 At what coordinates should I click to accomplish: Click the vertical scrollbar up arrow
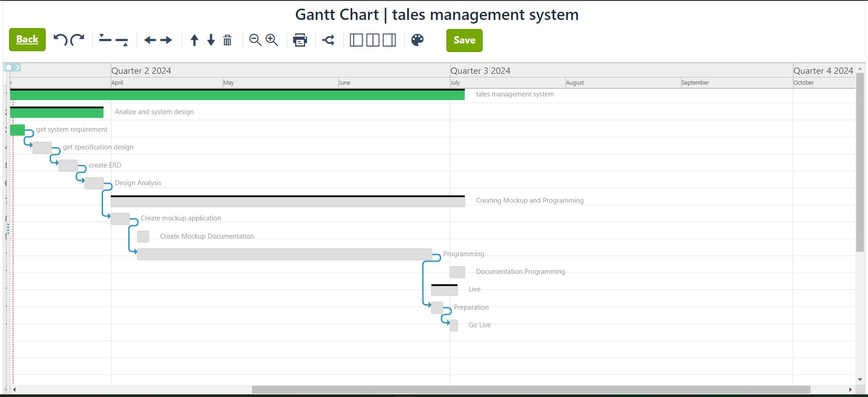[x=860, y=69]
